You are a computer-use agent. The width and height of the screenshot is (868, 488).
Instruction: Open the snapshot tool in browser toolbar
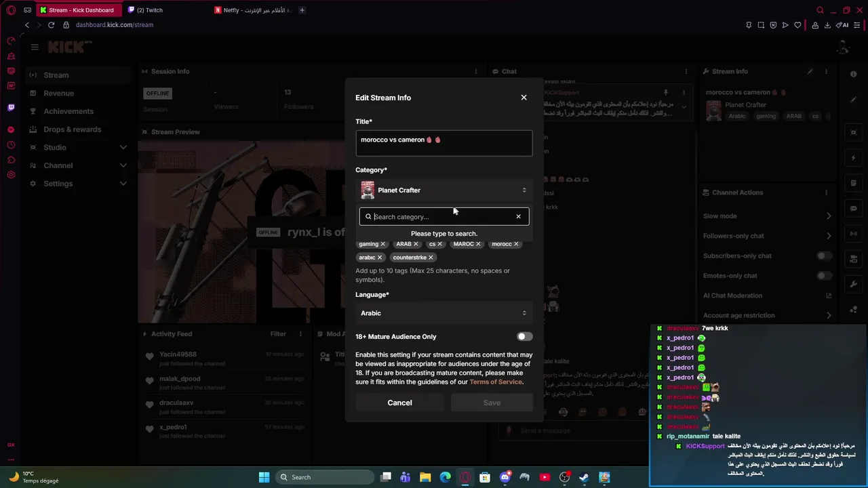coord(760,25)
